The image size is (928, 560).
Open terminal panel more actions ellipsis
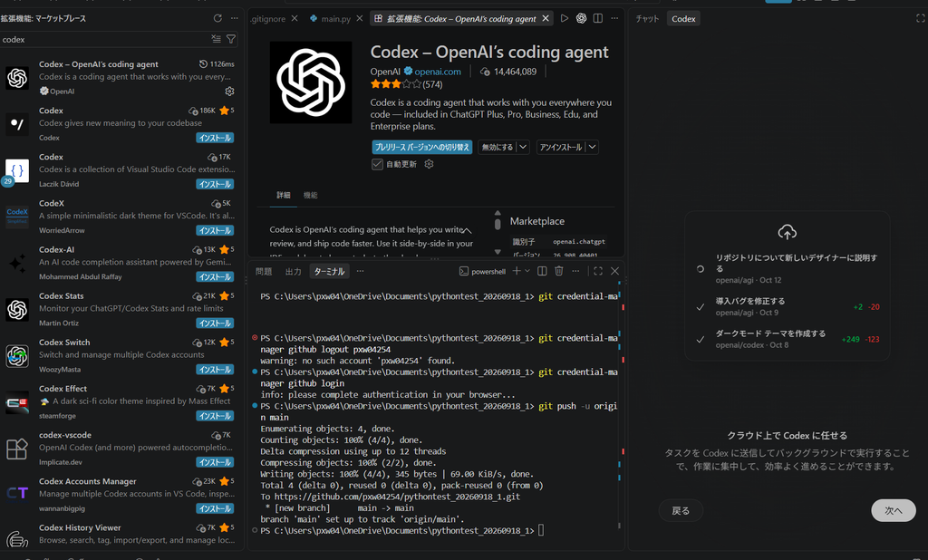tap(575, 271)
